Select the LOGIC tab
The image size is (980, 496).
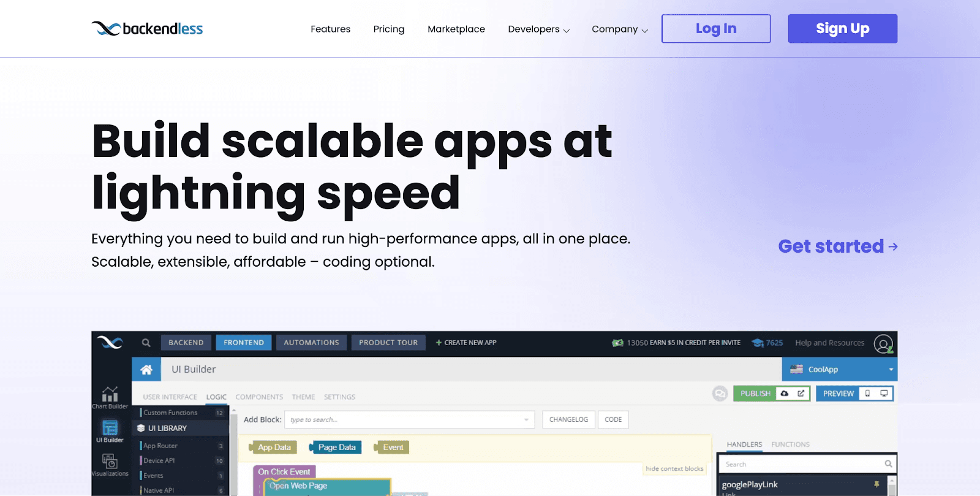point(216,397)
